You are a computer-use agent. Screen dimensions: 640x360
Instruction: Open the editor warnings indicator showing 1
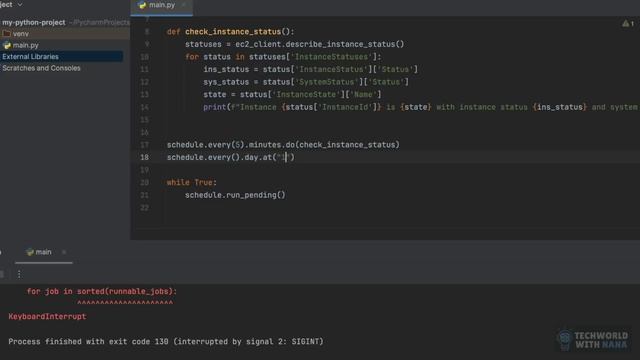(x=628, y=24)
